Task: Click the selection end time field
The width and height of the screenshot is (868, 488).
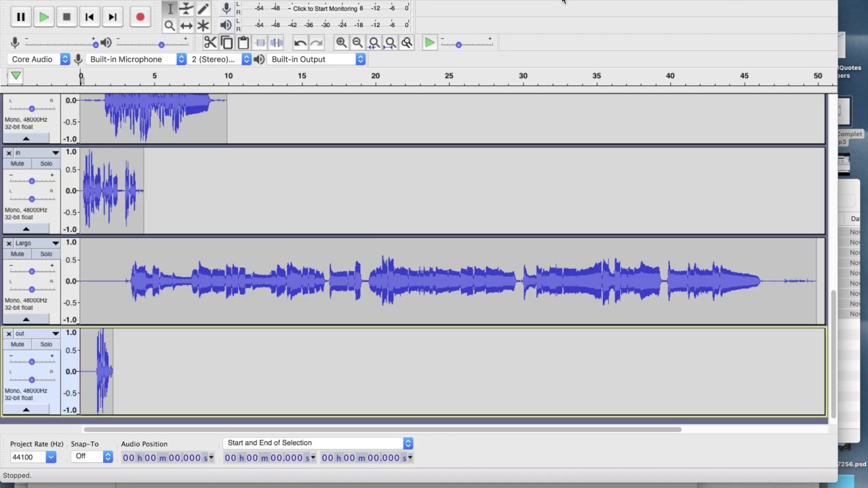Action: click(x=367, y=457)
